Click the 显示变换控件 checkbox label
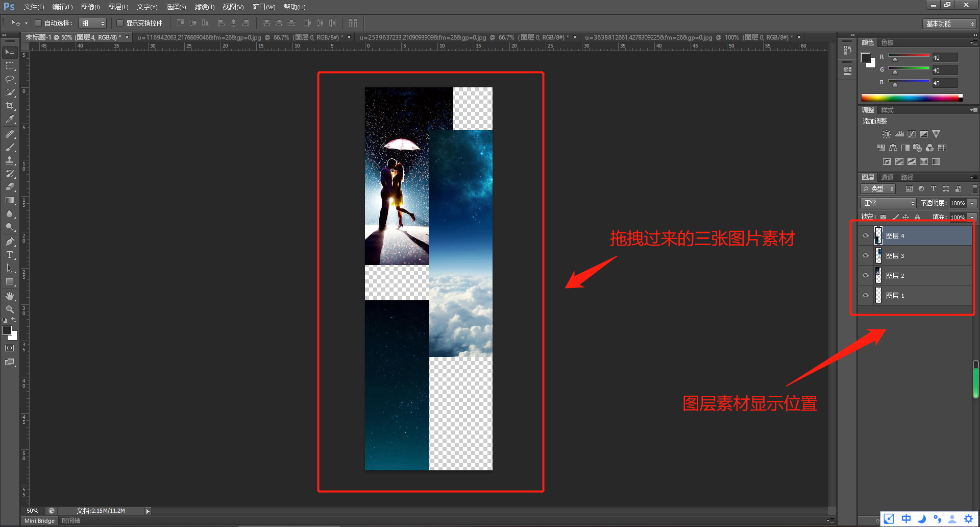This screenshot has height=527, width=980. click(144, 23)
